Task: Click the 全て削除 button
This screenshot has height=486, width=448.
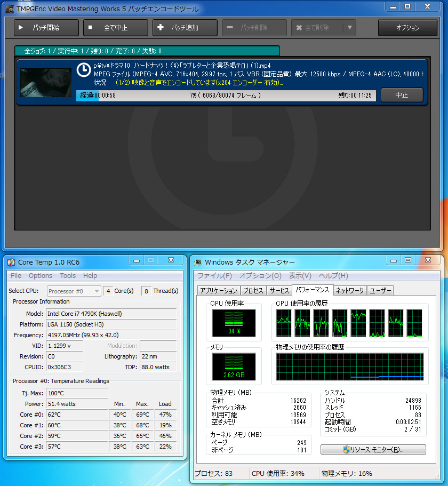Action: (317, 28)
